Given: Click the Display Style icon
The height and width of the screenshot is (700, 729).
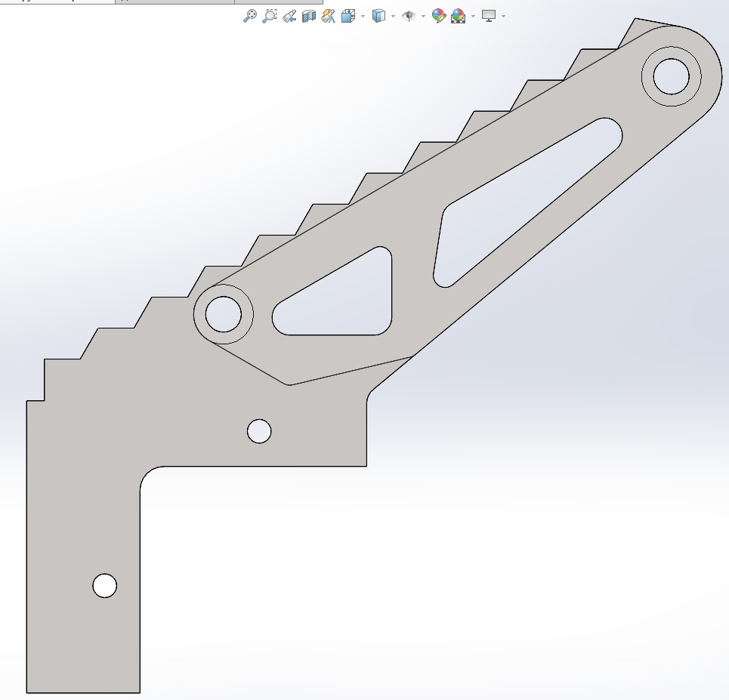Looking at the screenshot, I should pos(378,16).
